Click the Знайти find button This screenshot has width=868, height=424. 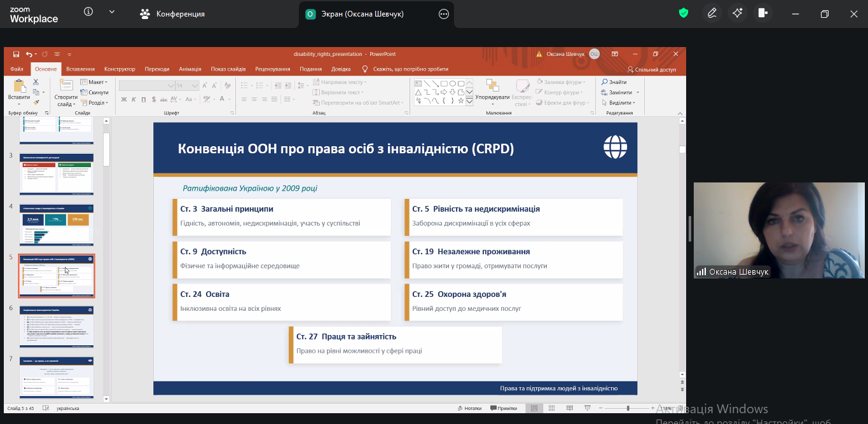point(613,82)
